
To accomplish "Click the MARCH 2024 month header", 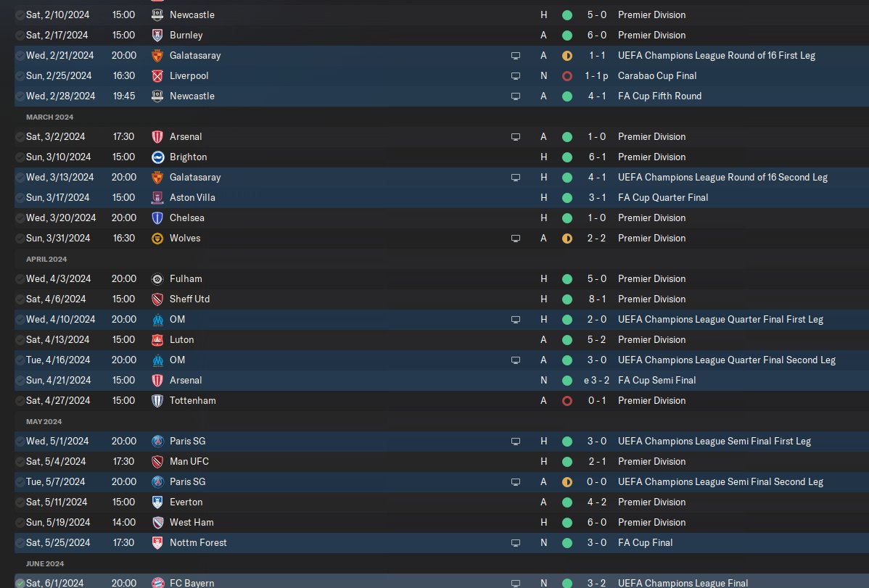I will [x=49, y=117].
